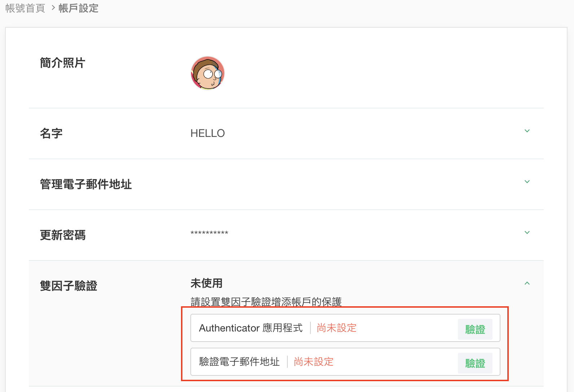Click 尚未設定 status beside Authenticator 應用程式

[x=336, y=328]
